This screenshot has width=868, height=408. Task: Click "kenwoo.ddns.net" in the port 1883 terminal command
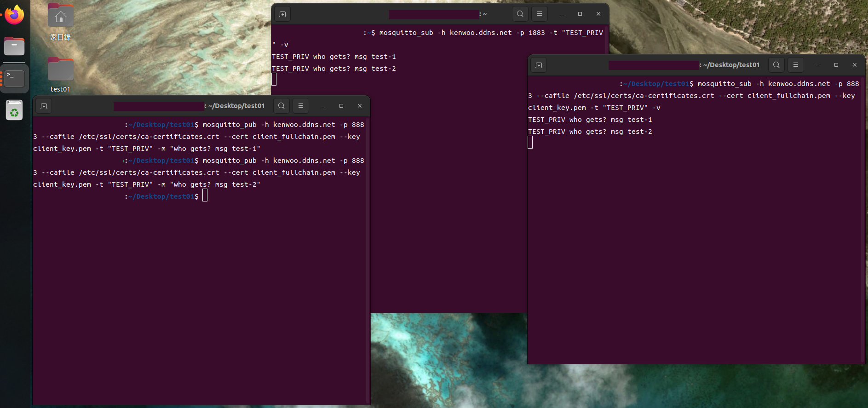point(481,33)
